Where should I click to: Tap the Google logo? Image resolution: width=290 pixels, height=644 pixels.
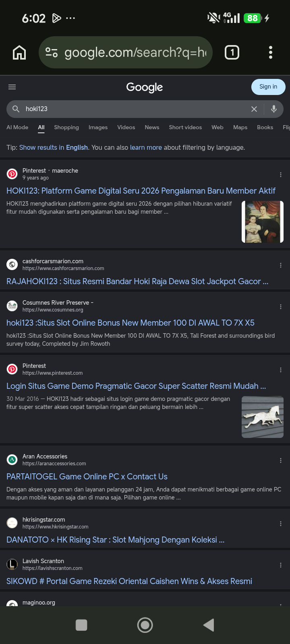145,87
